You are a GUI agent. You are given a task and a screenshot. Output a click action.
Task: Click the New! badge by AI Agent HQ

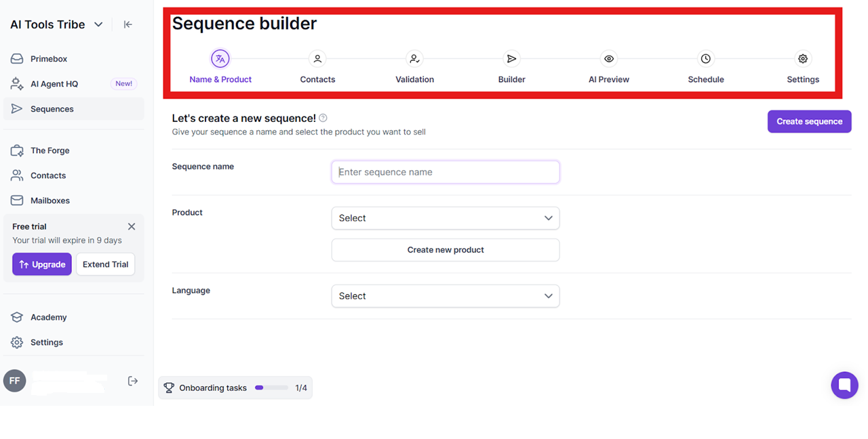124,84
